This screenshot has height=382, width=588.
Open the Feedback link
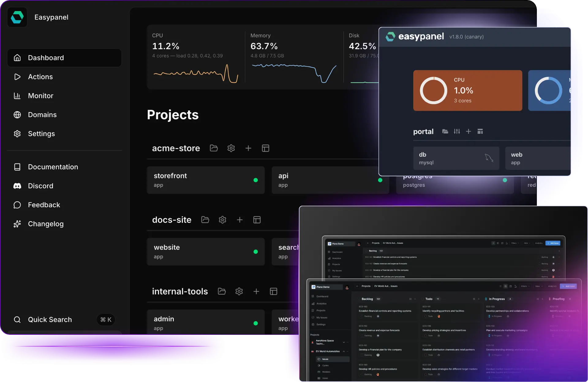(64, 205)
